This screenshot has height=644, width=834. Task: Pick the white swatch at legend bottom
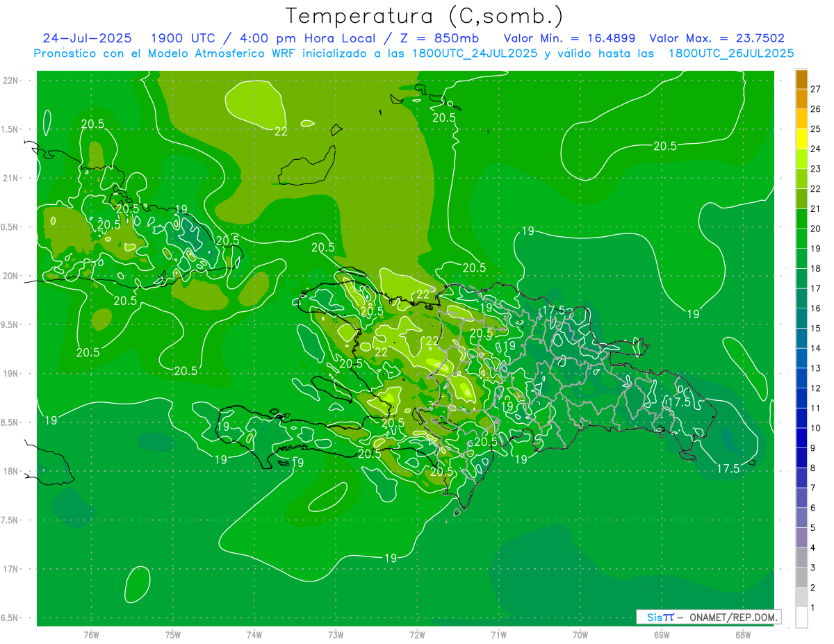pyautogui.click(x=801, y=618)
